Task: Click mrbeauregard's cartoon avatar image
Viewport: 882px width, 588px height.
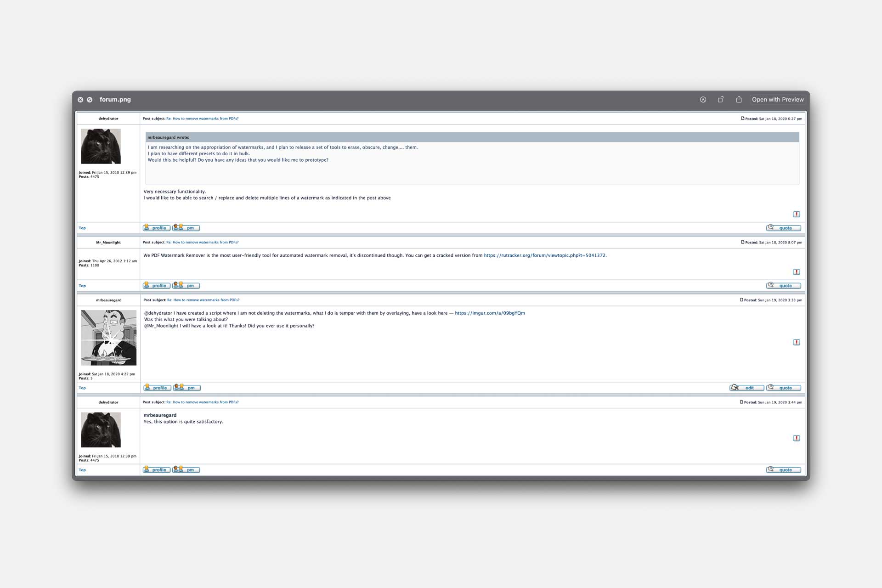Action: (109, 338)
